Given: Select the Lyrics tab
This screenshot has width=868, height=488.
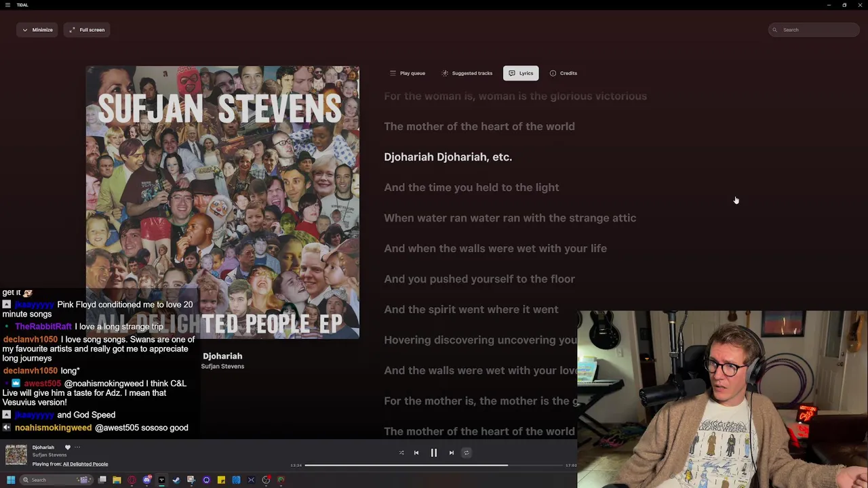Looking at the screenshot, I should click(x=521, y=73).
